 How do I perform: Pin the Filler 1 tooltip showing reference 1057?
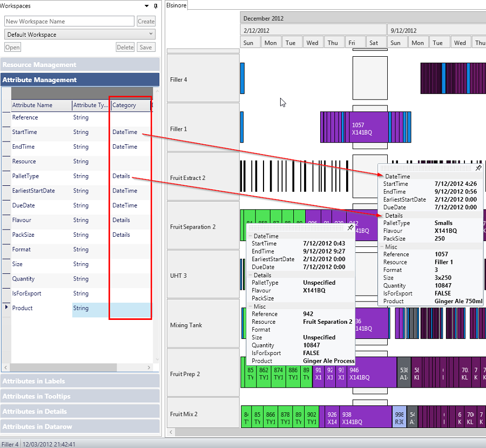tap(478, 168)
